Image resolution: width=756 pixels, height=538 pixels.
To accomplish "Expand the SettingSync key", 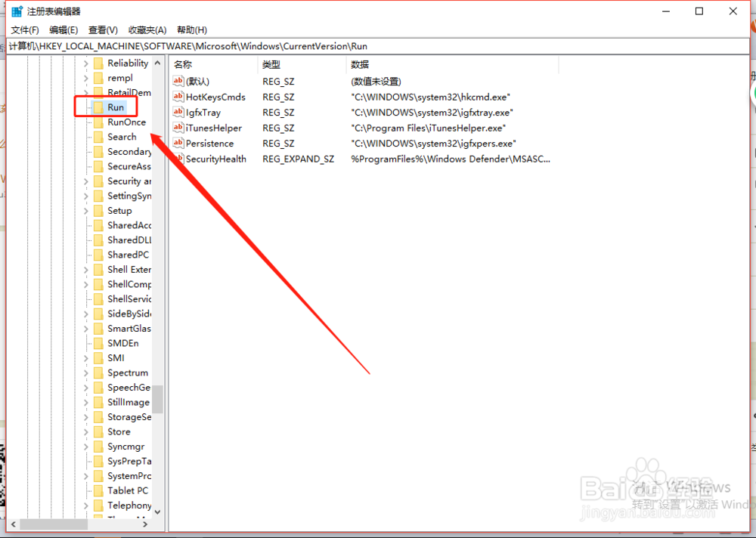I will (86, 196).
